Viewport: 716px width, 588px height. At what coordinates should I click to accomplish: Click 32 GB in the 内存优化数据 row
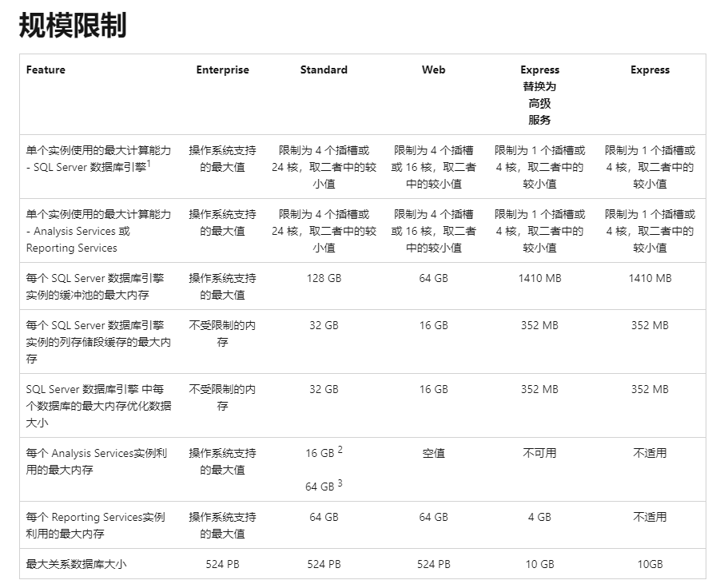click(x=324, y=389)
